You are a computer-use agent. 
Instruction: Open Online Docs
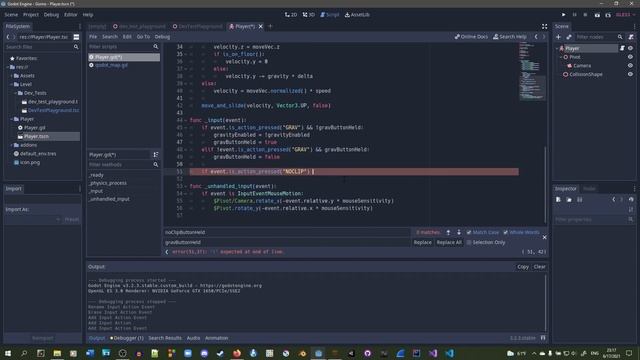click(x=471, y=37)
